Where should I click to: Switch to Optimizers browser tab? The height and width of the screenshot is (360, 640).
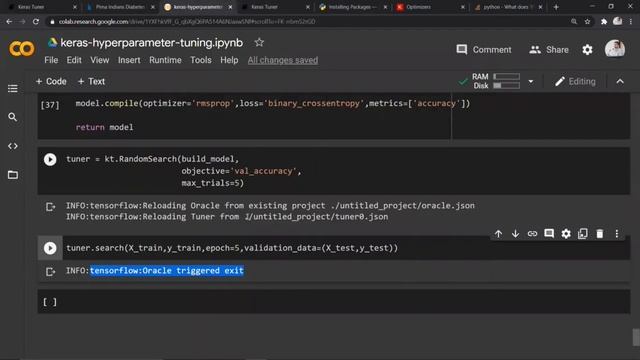pos(429,7)
